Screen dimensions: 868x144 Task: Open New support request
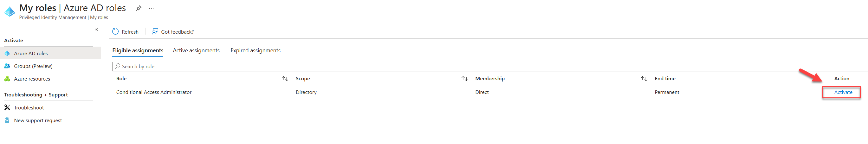(38, 121)
